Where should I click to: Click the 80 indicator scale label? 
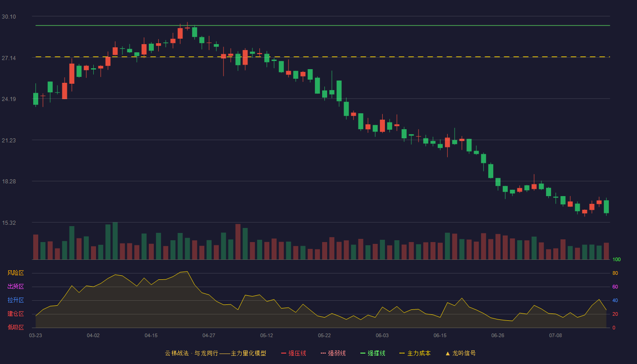click(615, 273)
